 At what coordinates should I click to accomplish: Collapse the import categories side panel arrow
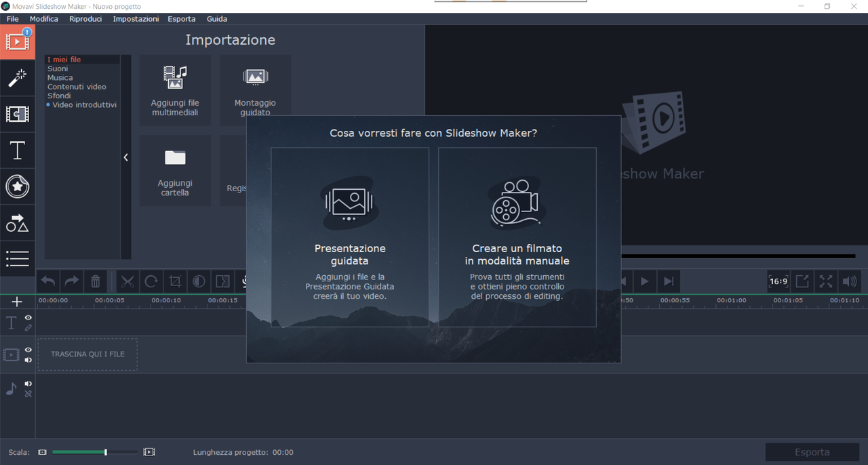(126, 157)
